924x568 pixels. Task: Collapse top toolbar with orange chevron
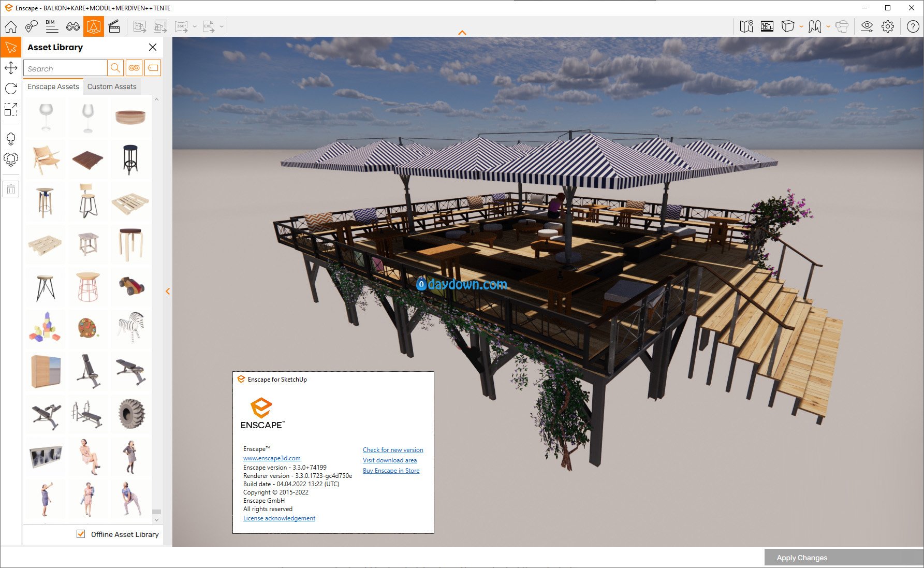(462, 33)
